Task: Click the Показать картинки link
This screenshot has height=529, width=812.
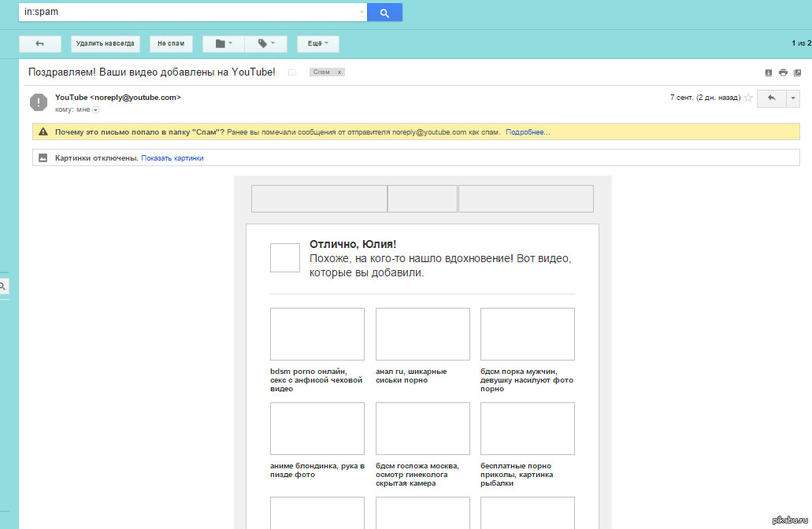Action: [x=172, y=158]
